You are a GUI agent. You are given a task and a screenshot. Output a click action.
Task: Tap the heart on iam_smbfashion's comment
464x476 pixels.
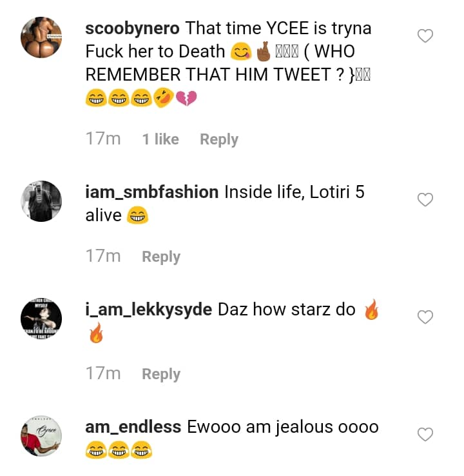[425, 200]
